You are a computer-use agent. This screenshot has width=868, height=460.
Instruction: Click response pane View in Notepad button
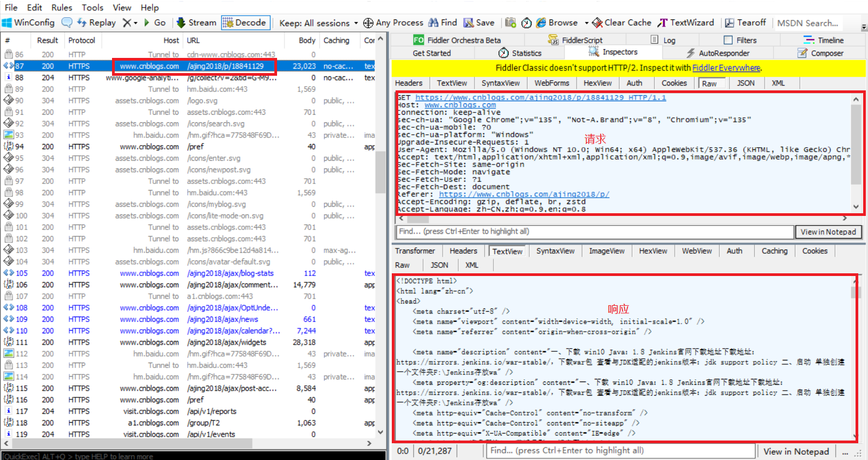796,451
